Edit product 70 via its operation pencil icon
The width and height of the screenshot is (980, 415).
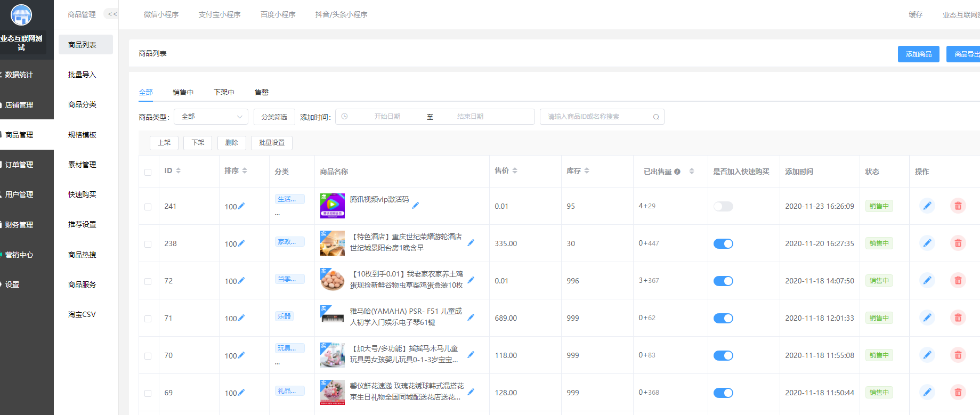(x=927, y=355)
